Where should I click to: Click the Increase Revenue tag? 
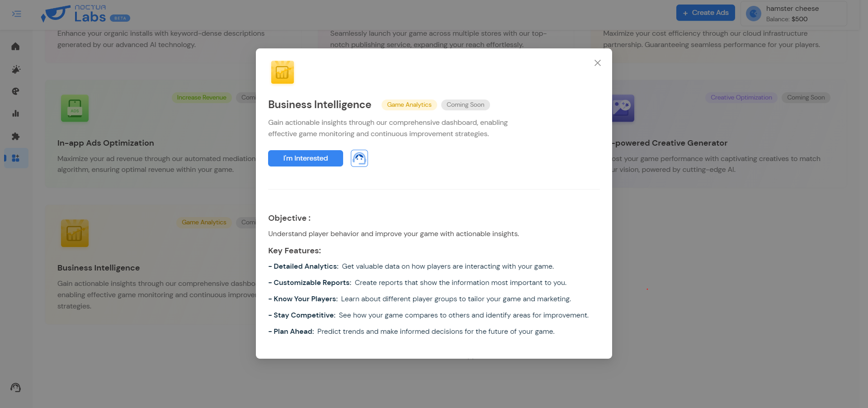pos(201,98)
